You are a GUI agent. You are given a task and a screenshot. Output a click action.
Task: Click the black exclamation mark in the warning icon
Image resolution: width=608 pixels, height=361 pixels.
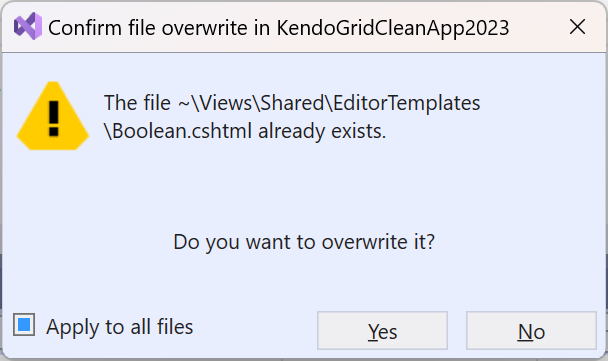click(x=54, y=118)
